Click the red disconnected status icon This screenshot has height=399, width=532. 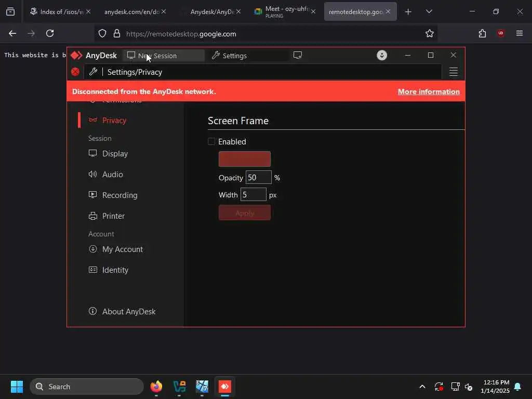pos(75,72)
